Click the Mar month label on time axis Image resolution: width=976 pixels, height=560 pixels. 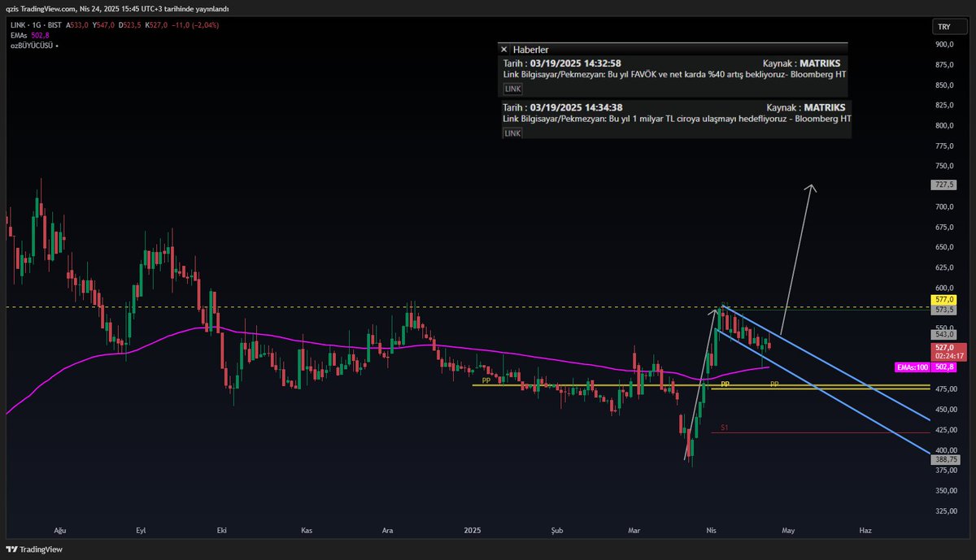pyautogui.click(x=635, y=530)
